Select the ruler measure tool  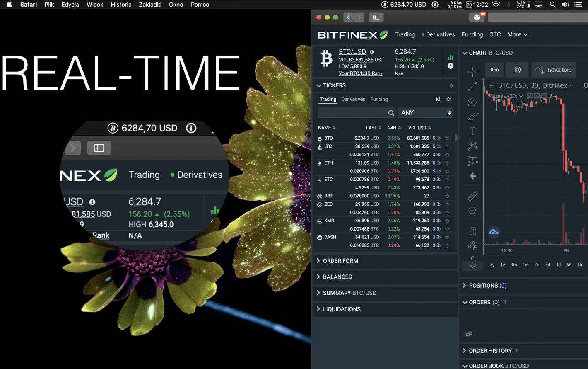472,196
